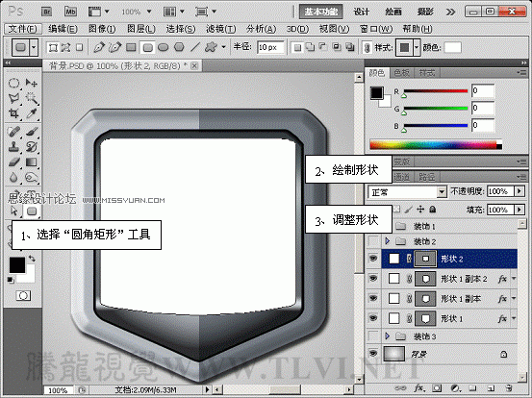Open Mini Bridge from the Mb icon
This screenshot has height=398, width=532.
[70, 12]
